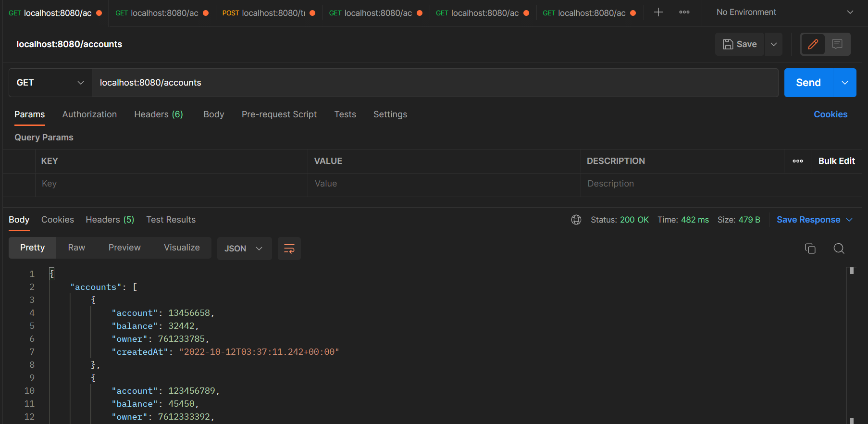
Task: Click the network globe icon
Action: pyautogui.click(x=576, y=220)
